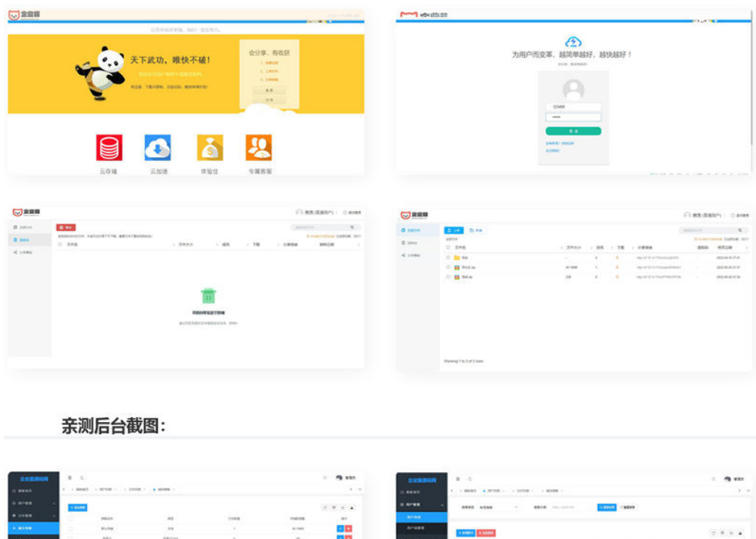The width and height of the screenshot is (756, 539).
Task: Click the new folder button beside upload
Action: 475,230
